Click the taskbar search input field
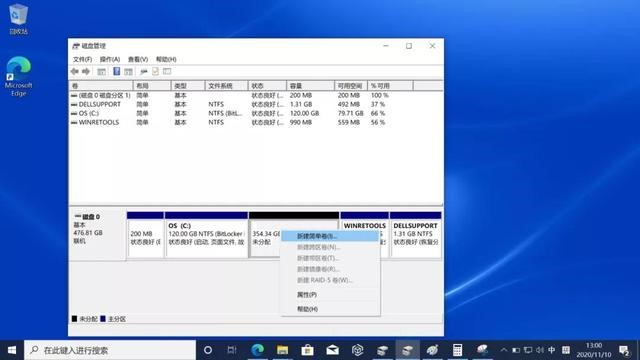640x360 pixels. click(x=110, y=350)
